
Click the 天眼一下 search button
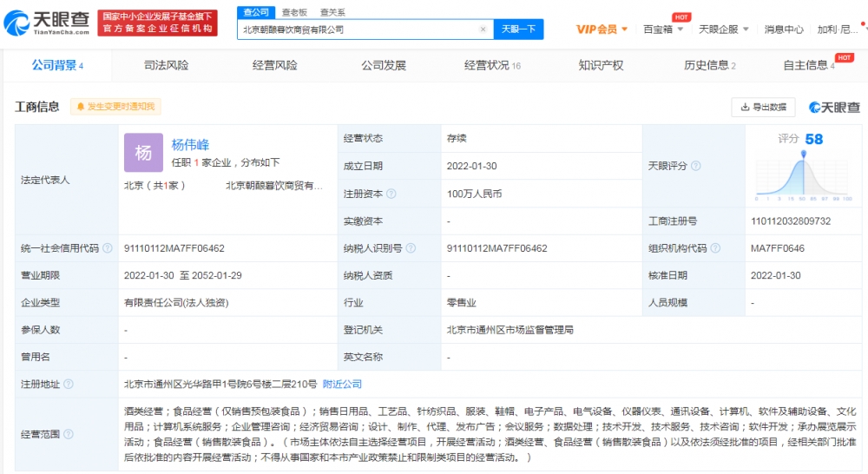(x=519, y=30)
